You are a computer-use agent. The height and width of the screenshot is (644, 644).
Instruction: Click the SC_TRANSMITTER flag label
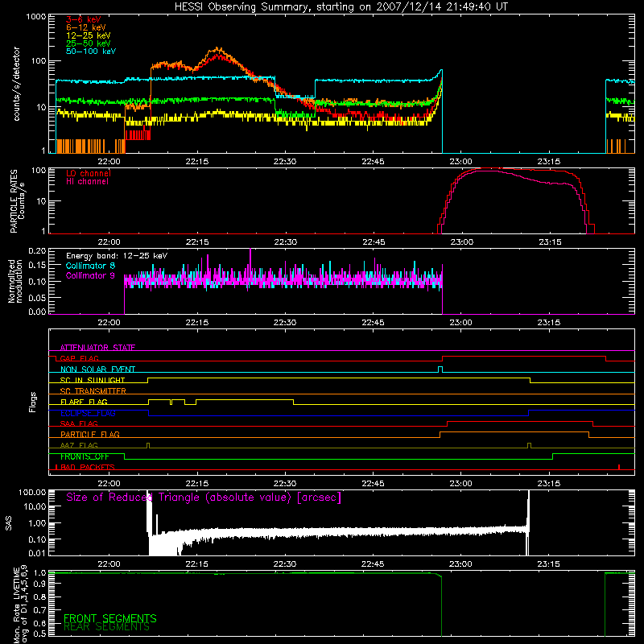pos(93,390)
